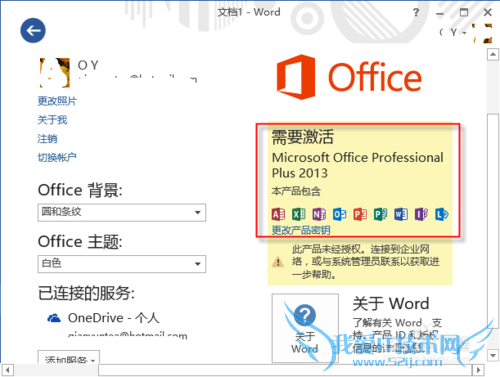Screen dimensions: 500x377
Task: Click 更改照片 link
Action: coord(57,101)
